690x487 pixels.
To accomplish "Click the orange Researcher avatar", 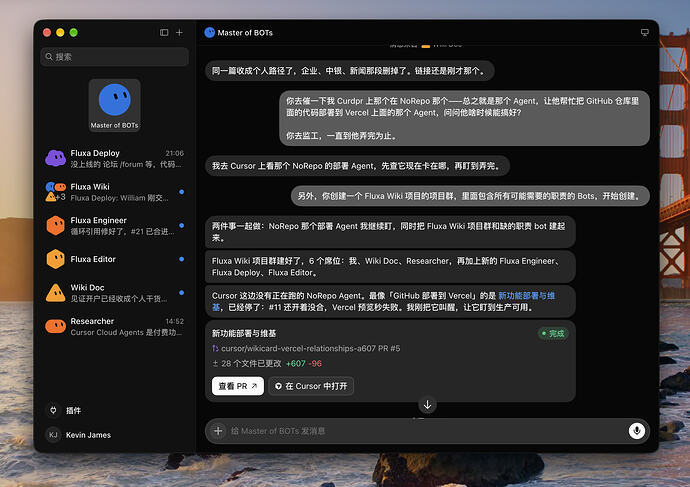I will coord(55,326).
